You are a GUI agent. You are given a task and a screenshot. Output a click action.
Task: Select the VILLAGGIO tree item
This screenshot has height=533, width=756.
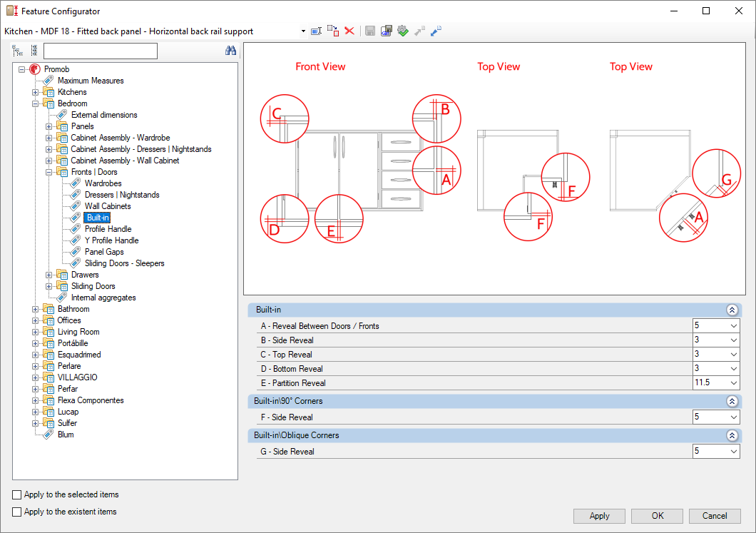click(77, 377)
